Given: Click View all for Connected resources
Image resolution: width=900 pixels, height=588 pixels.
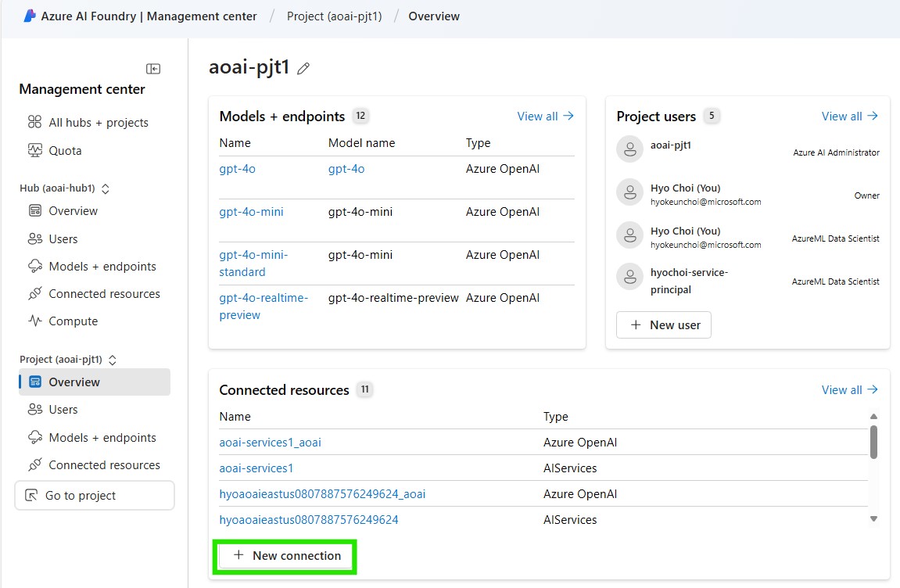Looking at the screenshot, I should tap(849, 389).
